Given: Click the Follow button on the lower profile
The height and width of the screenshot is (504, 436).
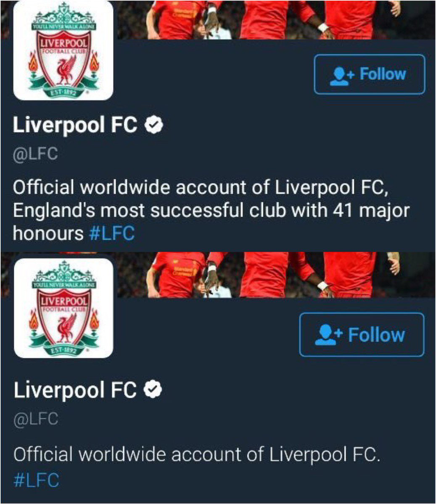Looking at the screenshot, I should coord(362,335).
